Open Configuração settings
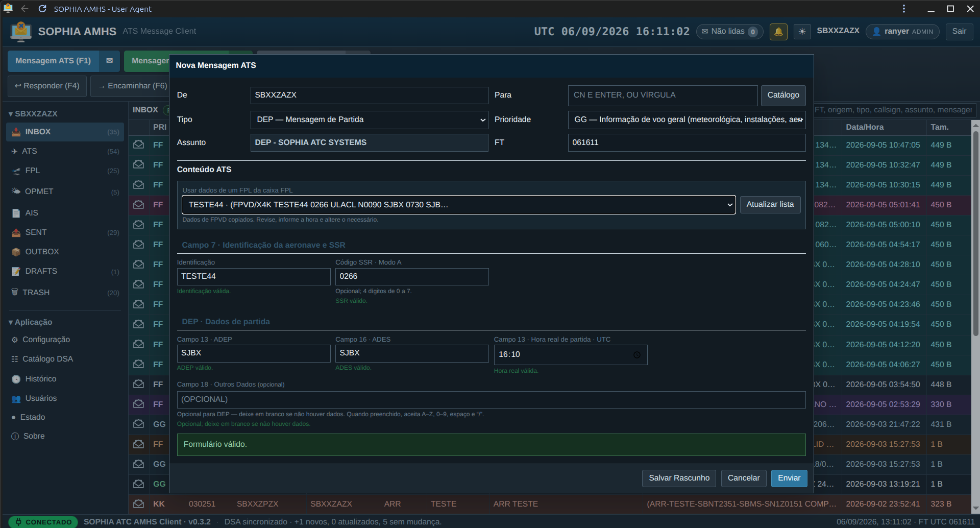Image resolution: width=980 pixels, height=528 pixels. point(65,340)
